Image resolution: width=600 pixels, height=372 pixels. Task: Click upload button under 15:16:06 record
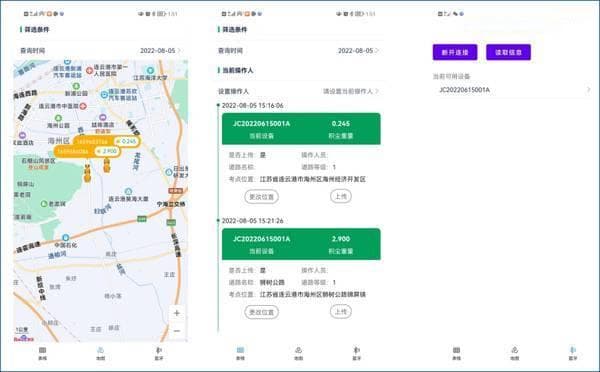pyautogui.click(x=341, y=196)
